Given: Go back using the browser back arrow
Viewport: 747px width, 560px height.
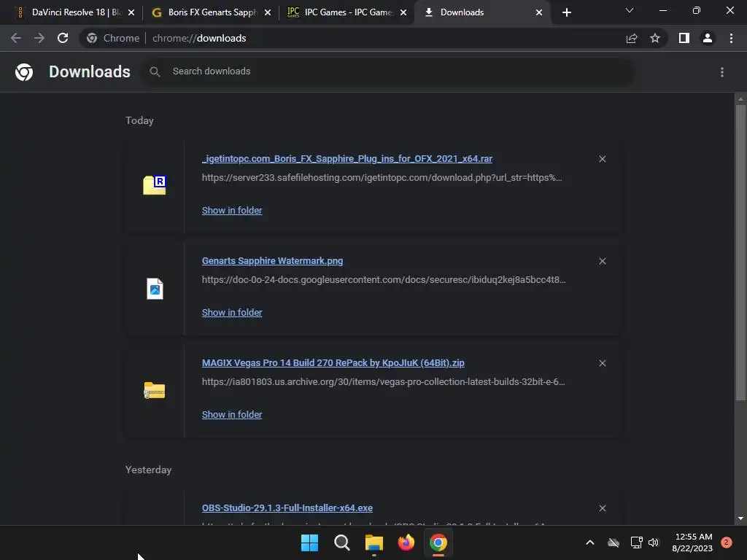Looking at the screenshot, I should click(x=16, y=38).
